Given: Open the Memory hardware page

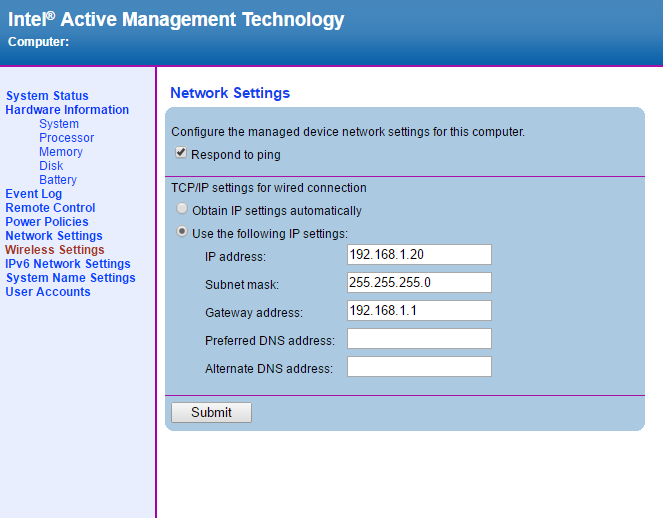Looking at the screenshot, I should [x=61, y=152].
